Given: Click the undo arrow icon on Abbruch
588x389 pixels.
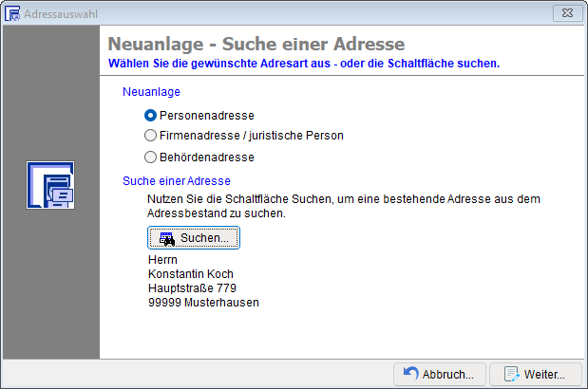Looking at the screenshot, I should (x=410, y=373).
